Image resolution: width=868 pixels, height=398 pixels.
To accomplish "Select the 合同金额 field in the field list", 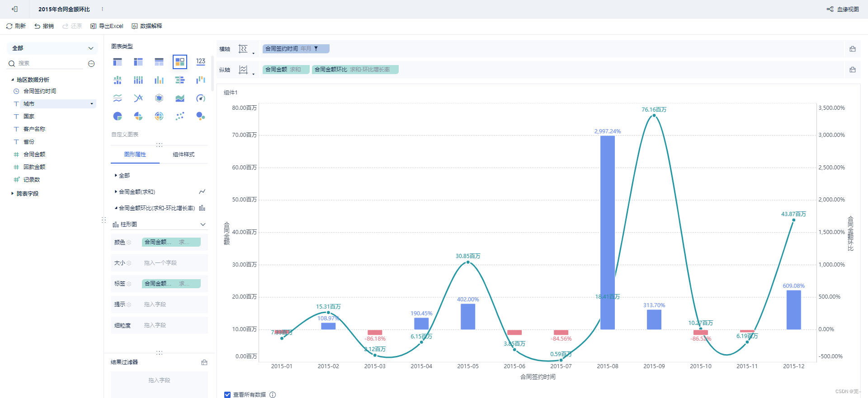I will click(x=34, y=155).
